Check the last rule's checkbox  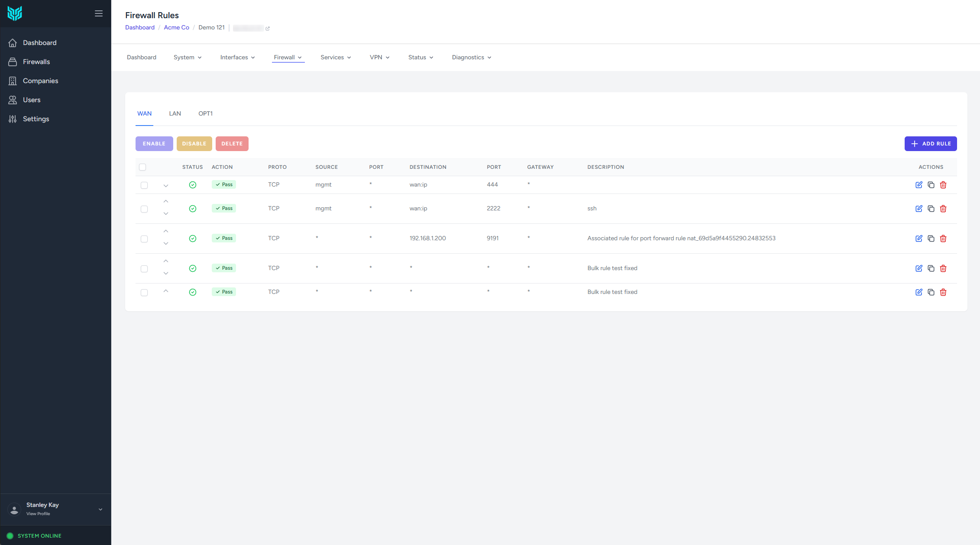144,293
